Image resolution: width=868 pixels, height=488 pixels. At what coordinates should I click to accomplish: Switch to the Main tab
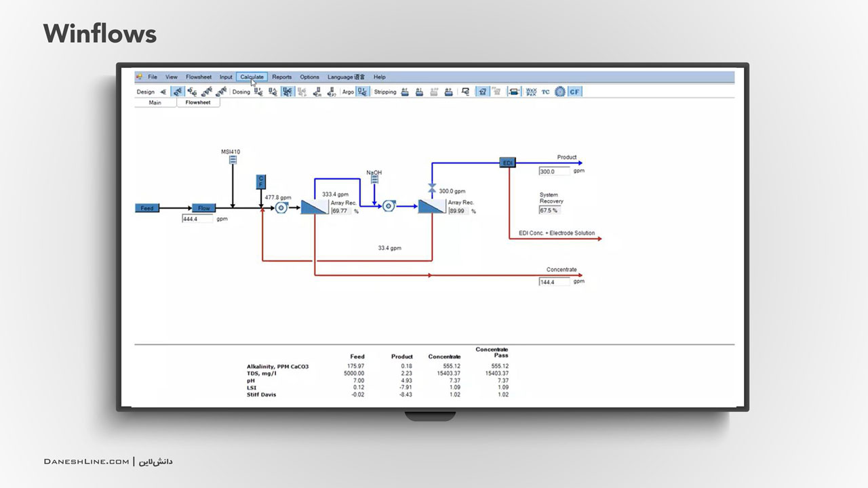pos(155,103)
